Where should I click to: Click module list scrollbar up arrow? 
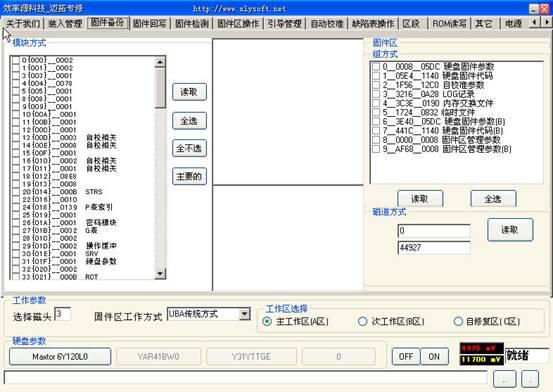[160, 62]
